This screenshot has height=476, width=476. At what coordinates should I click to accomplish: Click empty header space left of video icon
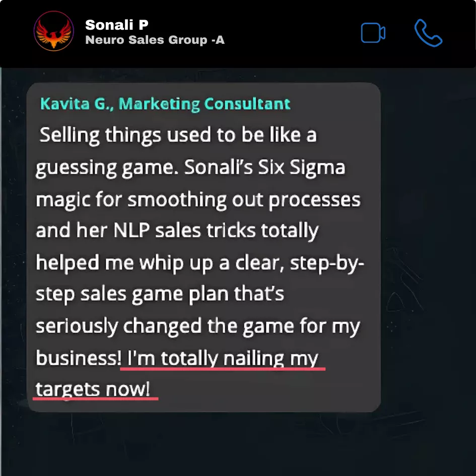pyautogui.click(x=292, y=33)
